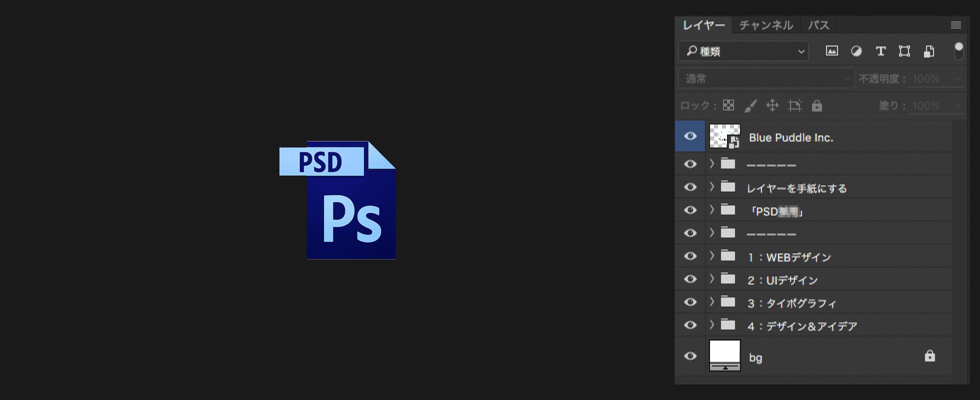980x400 pixels.
Task: Open the 塗り fill slider arrow
Action: (956, 105)
